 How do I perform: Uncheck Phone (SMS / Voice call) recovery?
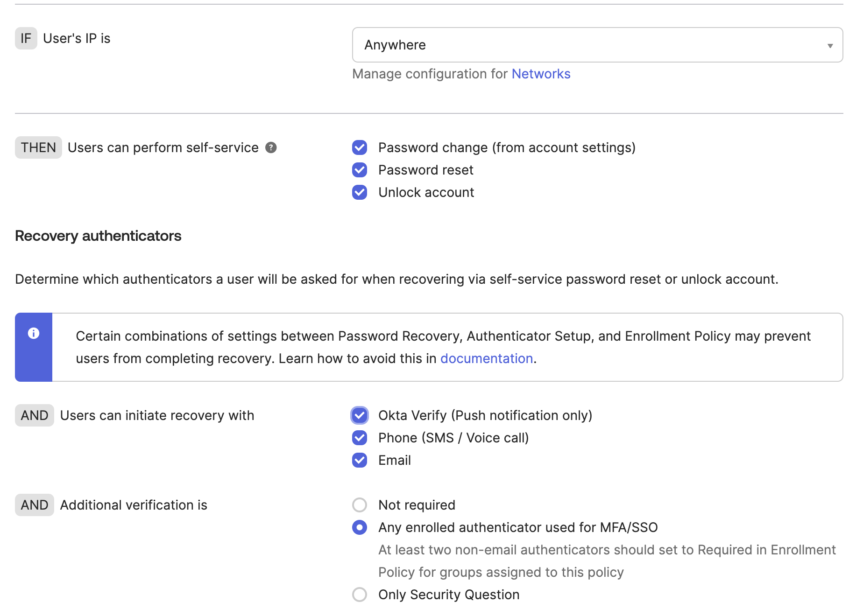[360, 438]
